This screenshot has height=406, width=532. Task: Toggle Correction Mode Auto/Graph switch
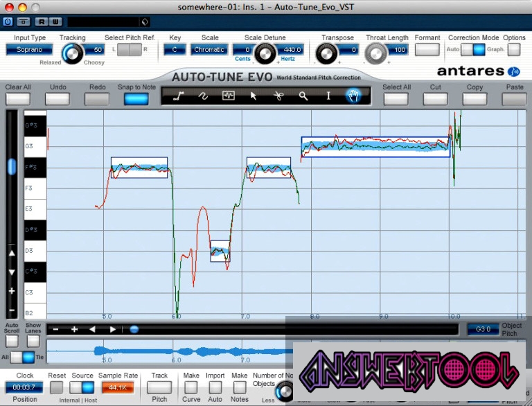[x=473, y=50]
